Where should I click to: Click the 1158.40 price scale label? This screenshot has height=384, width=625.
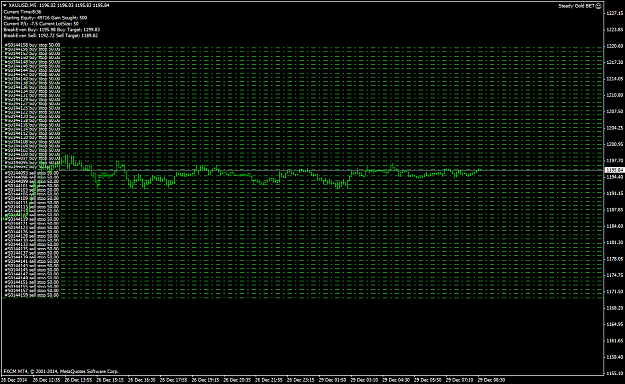click(615, 357)
